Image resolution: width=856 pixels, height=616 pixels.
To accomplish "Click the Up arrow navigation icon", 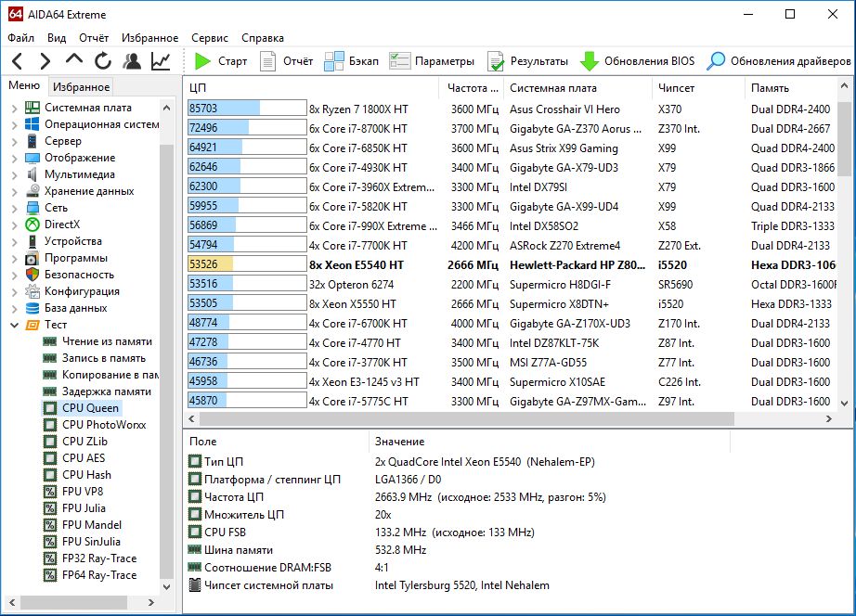I will click(x=74, y=61).
